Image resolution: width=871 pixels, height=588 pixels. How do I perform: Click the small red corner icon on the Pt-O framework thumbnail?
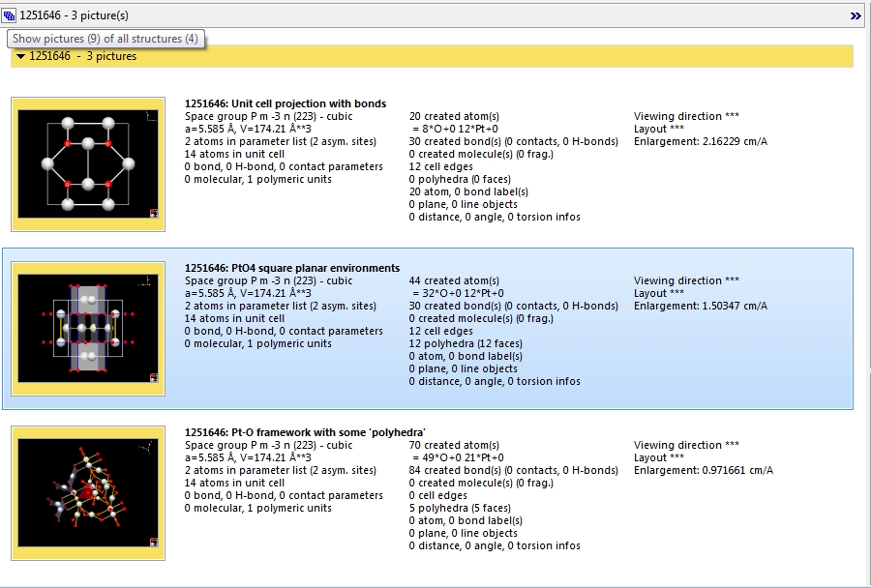click(154, 543)
